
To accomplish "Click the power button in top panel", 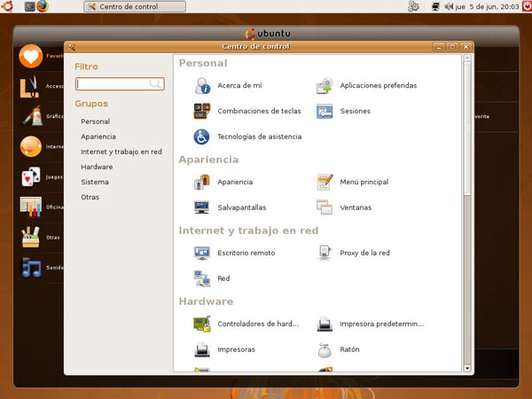I will pos(527,6).
